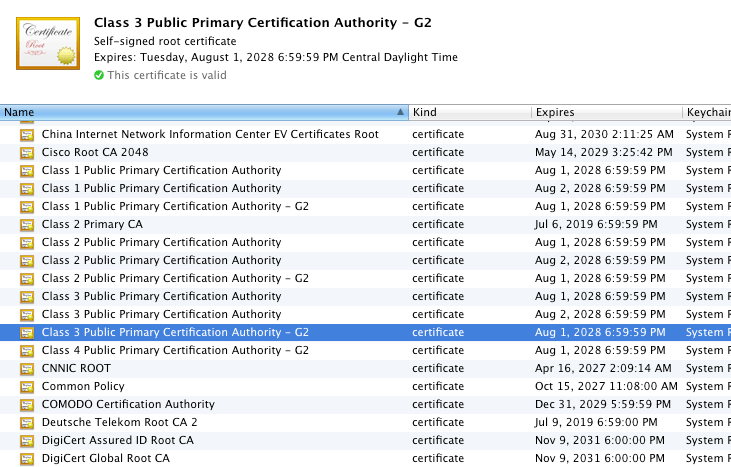Select the 'COMODO Certification Authority' name text

click(128, 404)
